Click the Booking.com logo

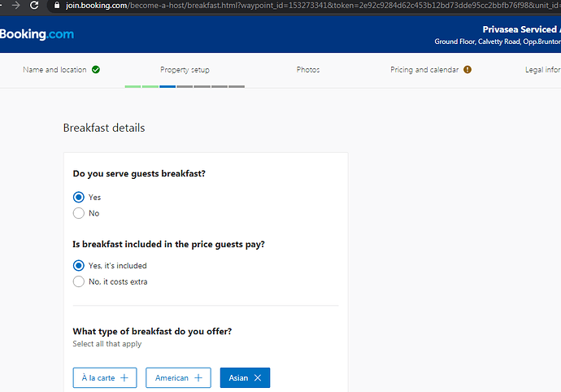pos(37,34)
